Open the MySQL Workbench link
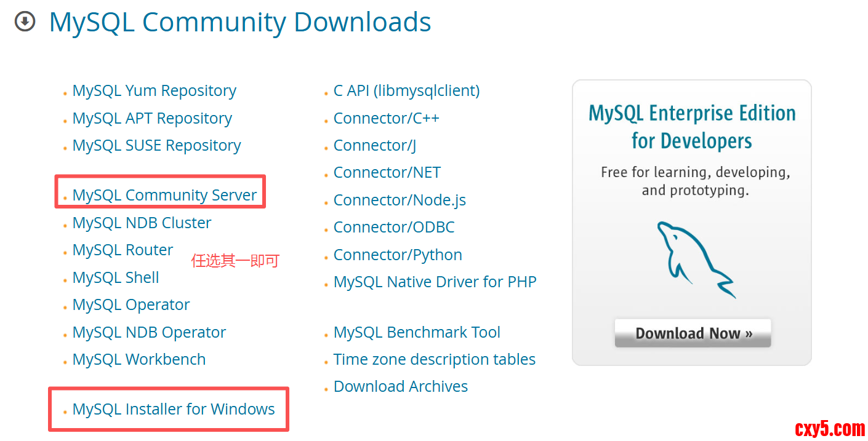 coord(139,359)
